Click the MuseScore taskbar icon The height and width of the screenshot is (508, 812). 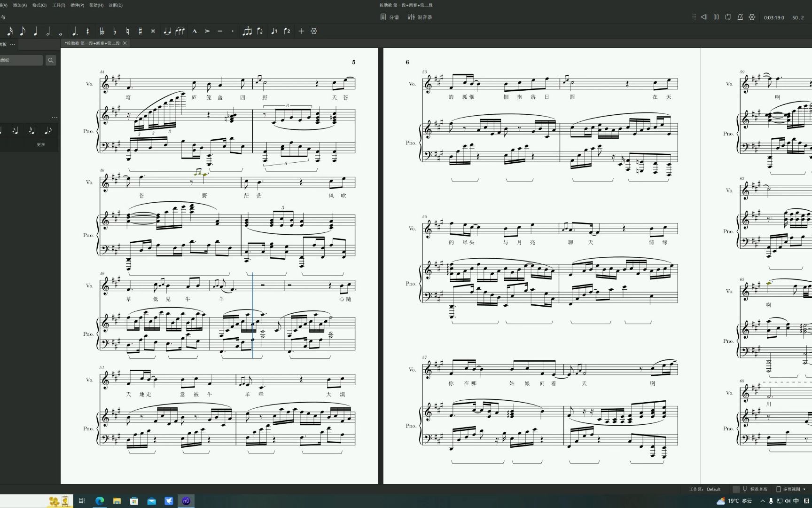click(x=186, y=501)
